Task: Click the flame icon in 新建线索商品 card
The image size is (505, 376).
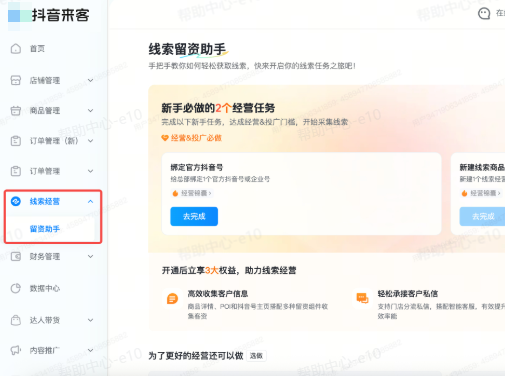Action: (464, 193)
